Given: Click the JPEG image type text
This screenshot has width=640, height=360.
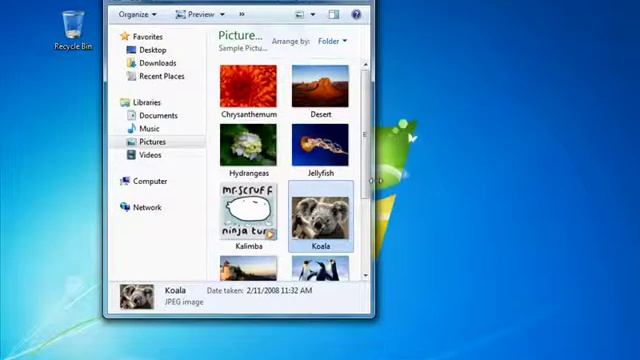Looking at the screenshot, I should tap(184, 302).
